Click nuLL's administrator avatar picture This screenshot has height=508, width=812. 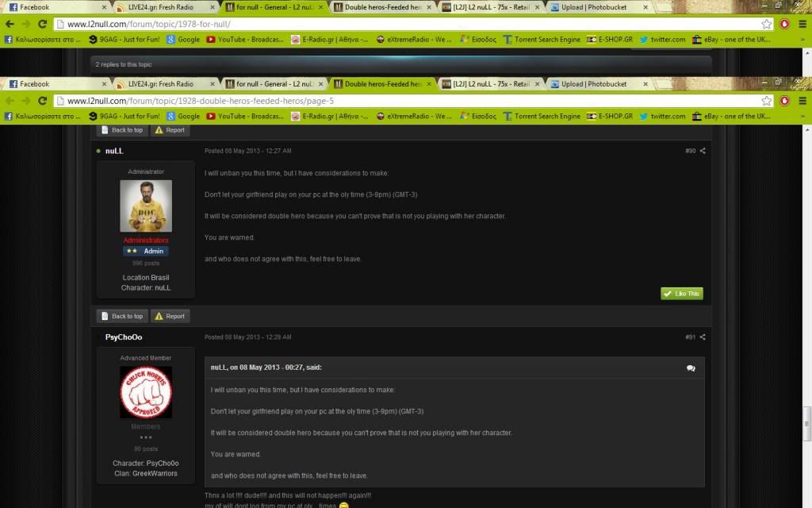point(145,206)
